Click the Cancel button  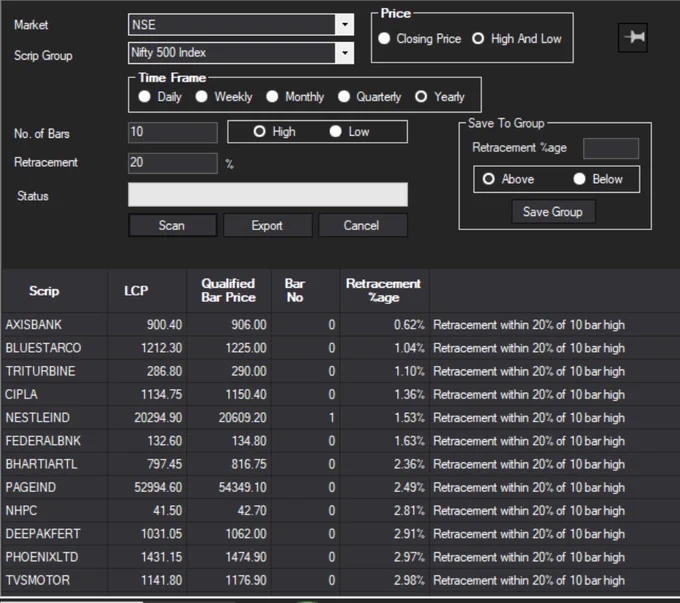(x=363, y=225)
